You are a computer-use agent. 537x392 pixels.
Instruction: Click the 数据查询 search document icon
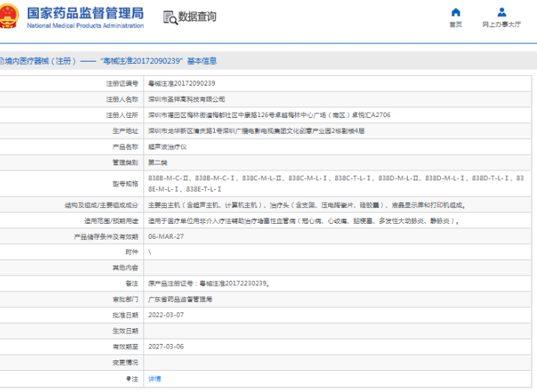click(170, 17)
